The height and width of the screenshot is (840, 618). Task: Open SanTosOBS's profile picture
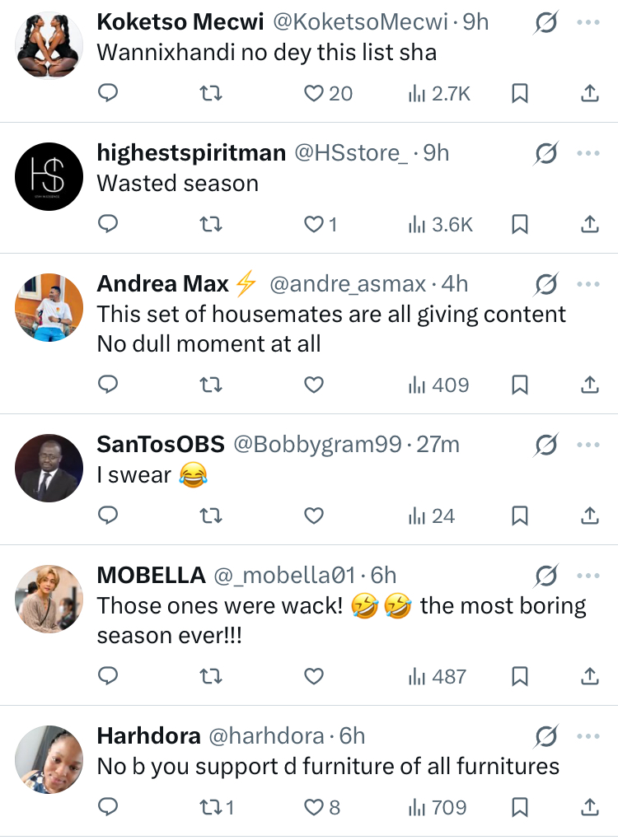(49, 468)
